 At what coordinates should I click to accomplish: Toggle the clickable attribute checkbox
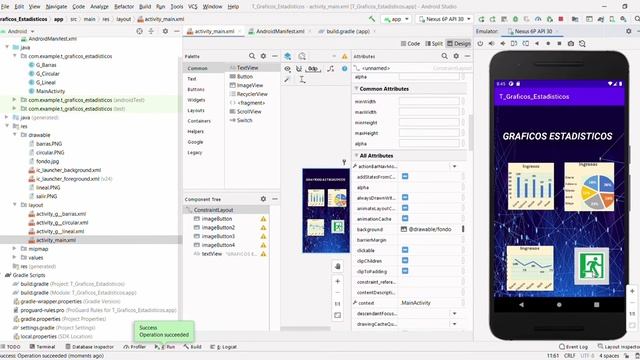pyautogui.click(x=405, y=250)
